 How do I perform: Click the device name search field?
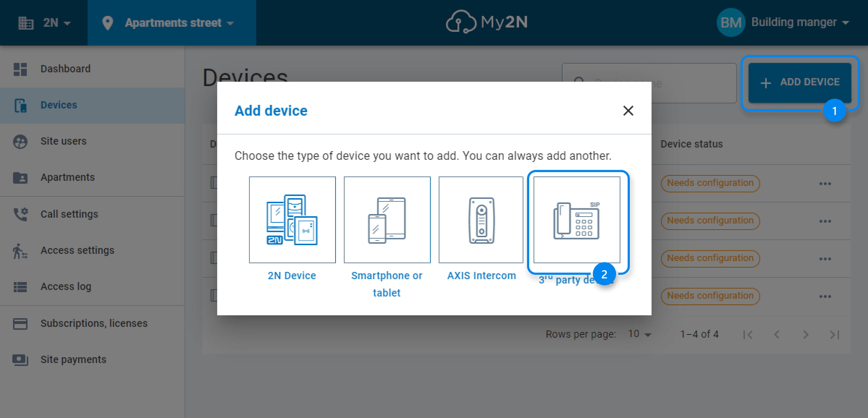tap(649, 83)
